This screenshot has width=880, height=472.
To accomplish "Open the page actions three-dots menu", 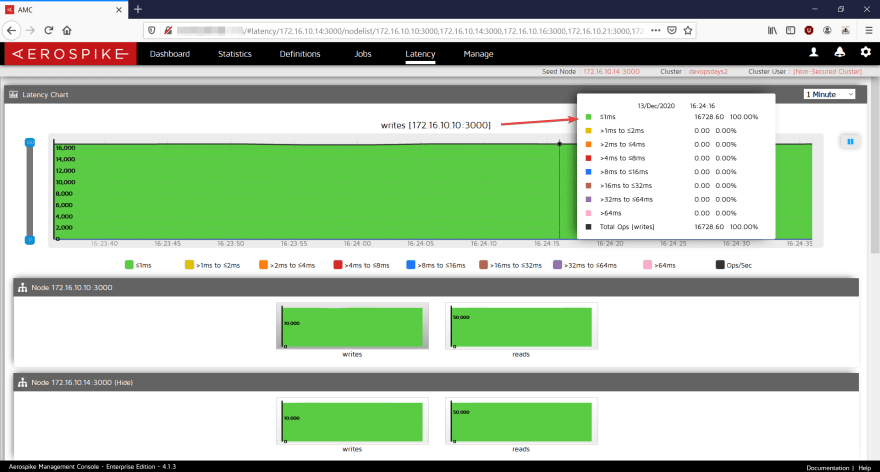I will point(656,30).
